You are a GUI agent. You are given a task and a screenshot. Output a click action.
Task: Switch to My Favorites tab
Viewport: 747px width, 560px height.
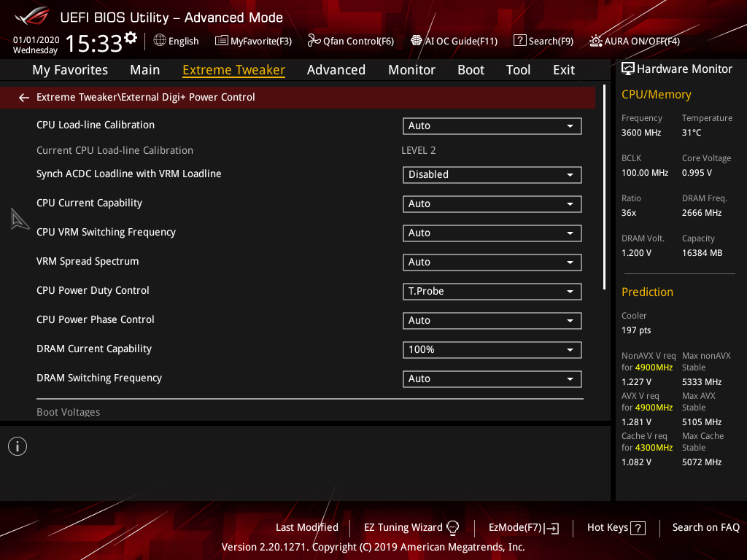[x=70, y=70]
